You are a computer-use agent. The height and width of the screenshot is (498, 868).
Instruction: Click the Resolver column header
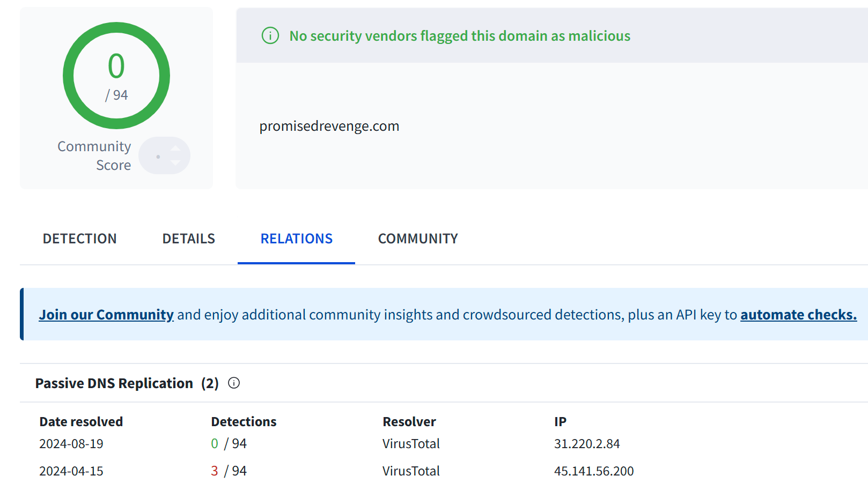pos(409,422)
